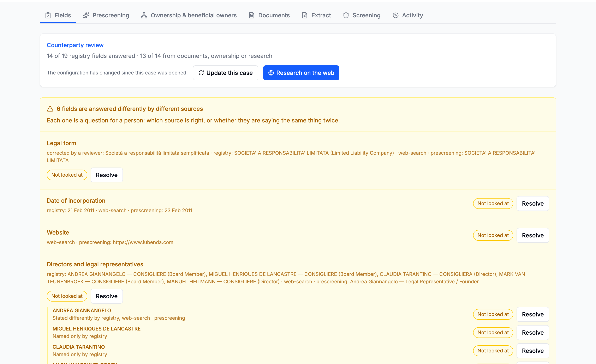Switch to the Screening tab
596x364 pixels.
pos(362,15)
